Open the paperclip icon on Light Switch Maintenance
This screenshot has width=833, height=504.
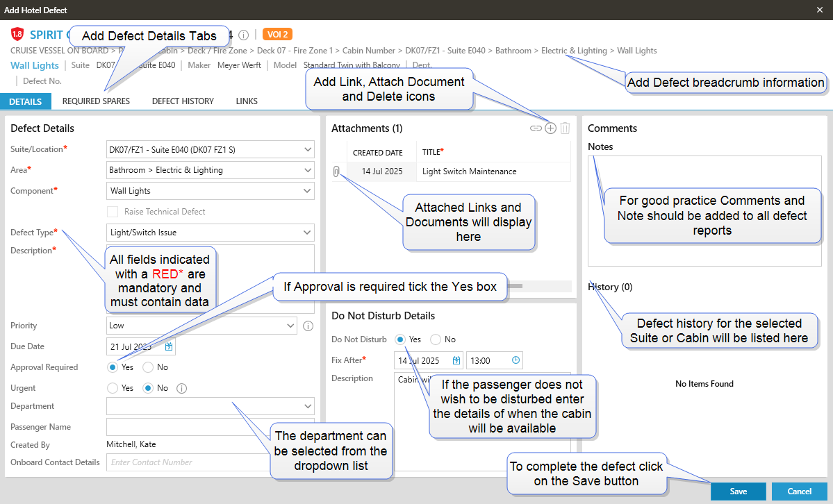pyautogui.click(x=336, y=171)
